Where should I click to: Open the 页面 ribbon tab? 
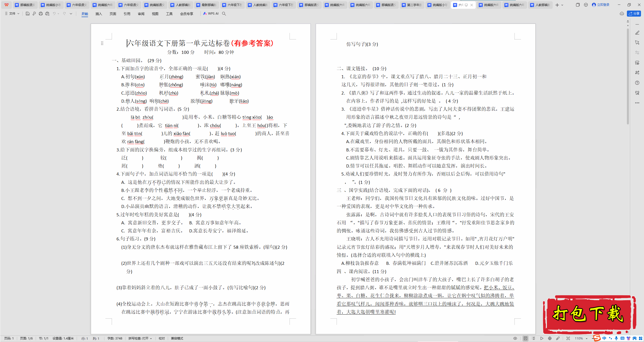113,14
